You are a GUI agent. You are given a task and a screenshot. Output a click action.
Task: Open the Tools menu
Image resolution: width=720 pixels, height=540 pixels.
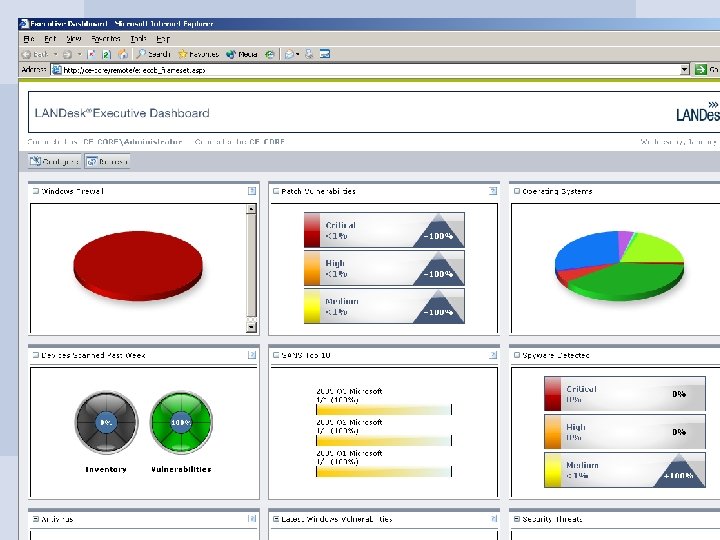138,39
